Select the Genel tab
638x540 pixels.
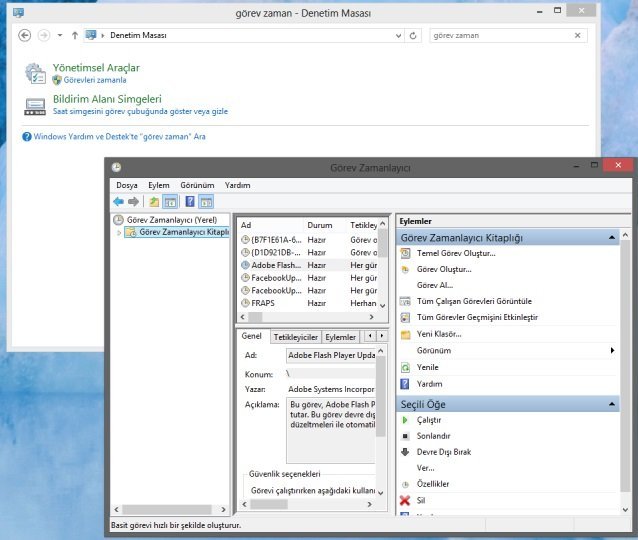click(x=251, y=336)
